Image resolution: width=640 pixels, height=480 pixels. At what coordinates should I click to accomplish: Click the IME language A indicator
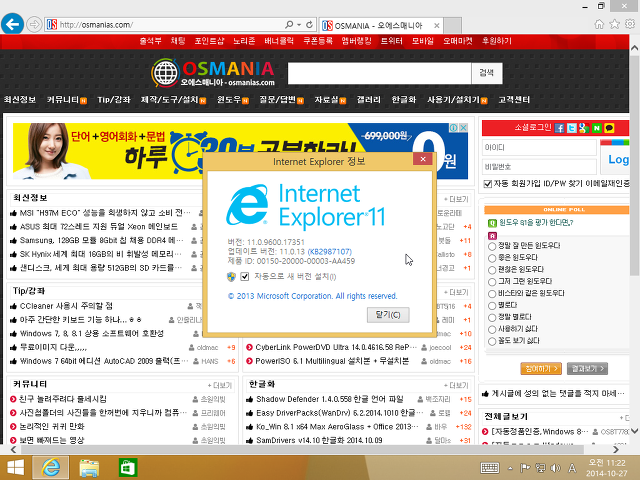[x=572, y=468]
